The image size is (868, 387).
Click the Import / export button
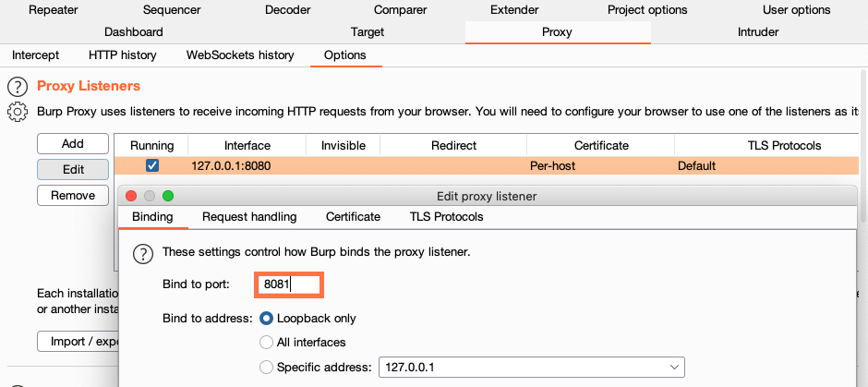pos(78,342)
